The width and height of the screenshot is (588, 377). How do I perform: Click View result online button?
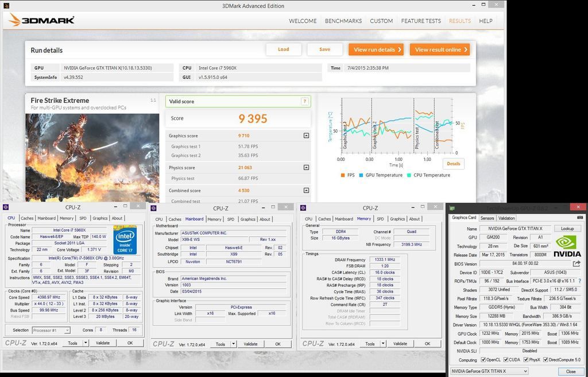(x=440, y=49)
